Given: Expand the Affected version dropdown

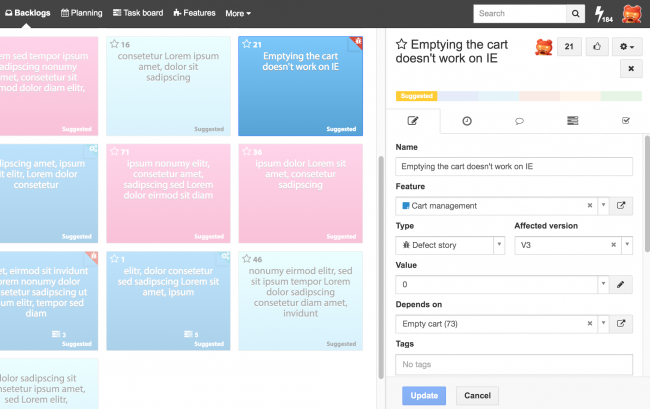Looking at the screenshot, I should click(627, 244).
